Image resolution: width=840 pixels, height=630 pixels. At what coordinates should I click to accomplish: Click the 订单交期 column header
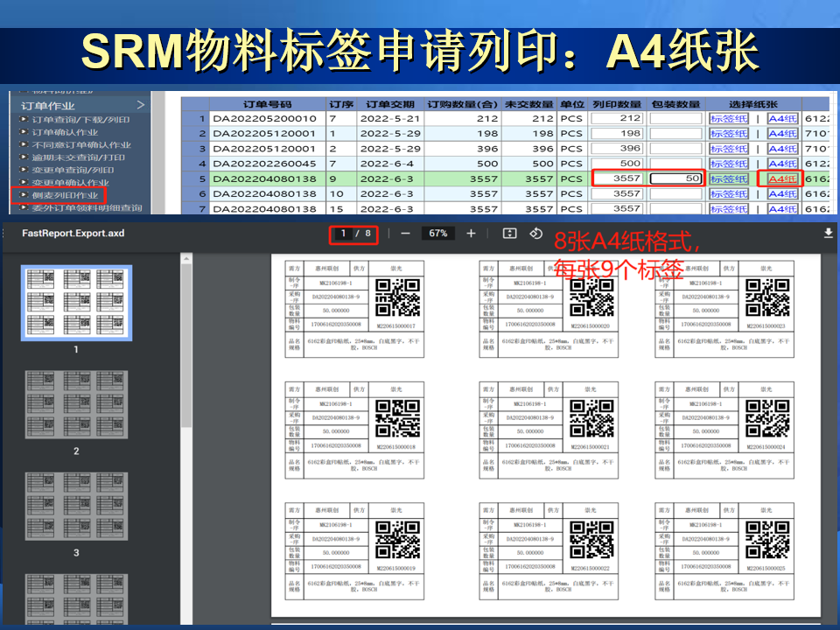(390, 104)
